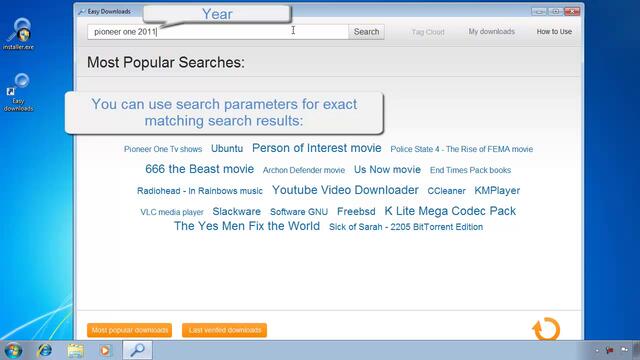Viewport: 640px width, 360px height.
Task: Open the Windows Start menu
Action: (x=13, y=351)
